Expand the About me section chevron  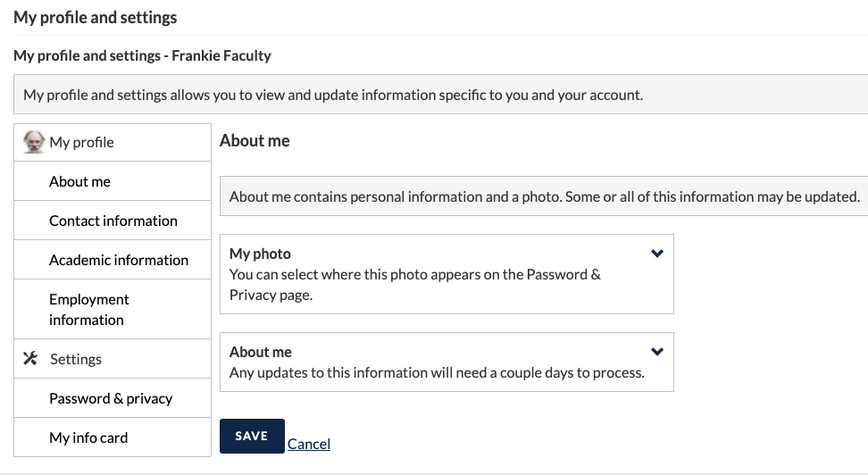[657, 352]
